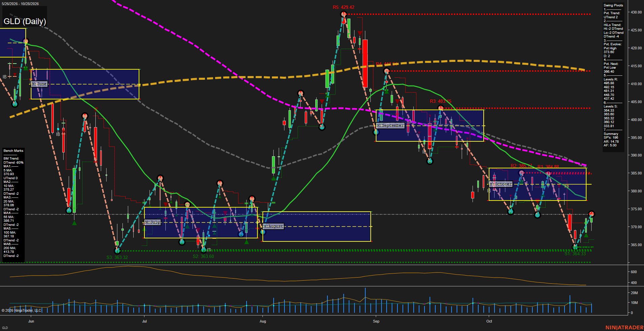The width and height of the screenshot is (644, 331).
Task: Click the Aug label on time axis
Action: tap(263, 321)
